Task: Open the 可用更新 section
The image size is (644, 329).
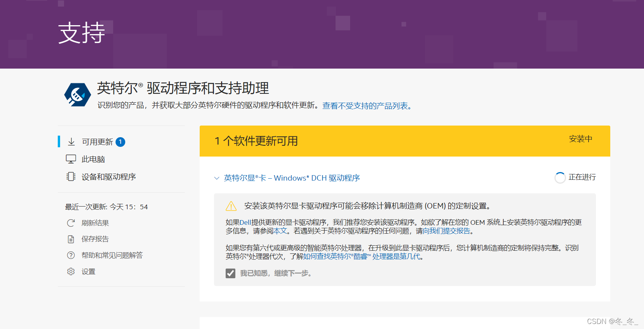Action: [97, 142]
